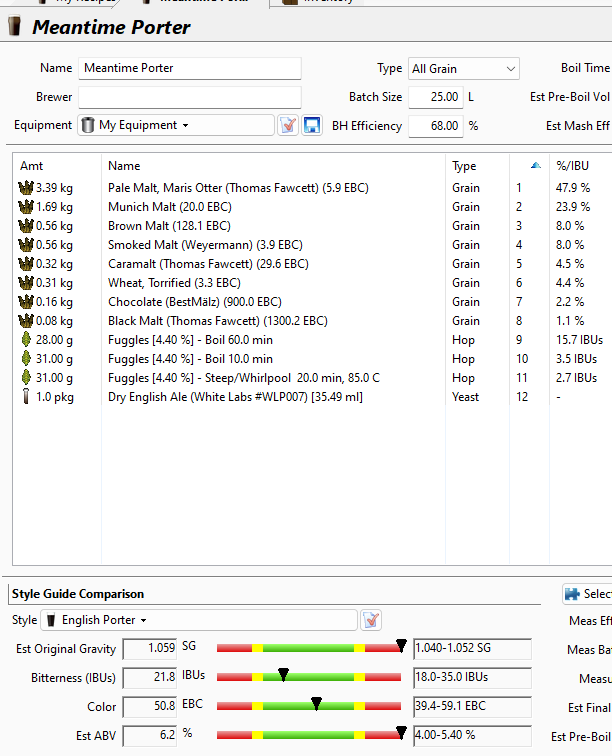Image resolution: width=612 pixels, height=756 pixels.
Task: Click the hop icon for Fuggles Boil 10.0 min
Action: (26, 359)
